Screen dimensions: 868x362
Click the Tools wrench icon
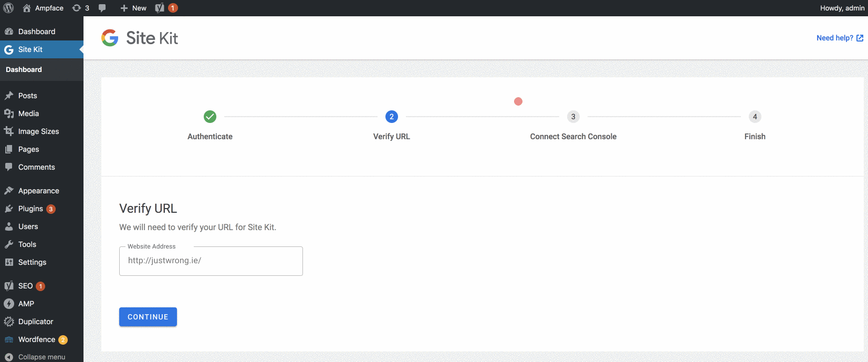(x=9, y=244)
